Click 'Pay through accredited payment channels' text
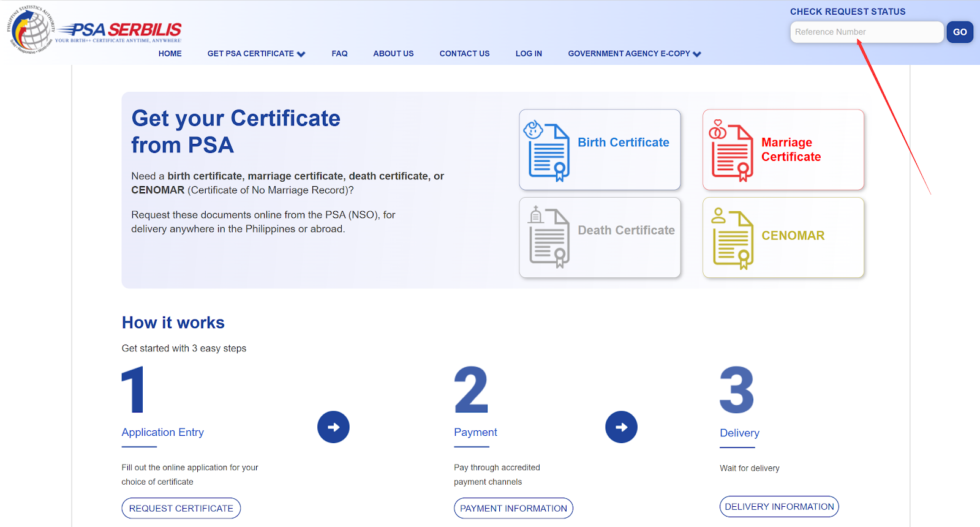980x527 pixels. (x=497, y=474)
